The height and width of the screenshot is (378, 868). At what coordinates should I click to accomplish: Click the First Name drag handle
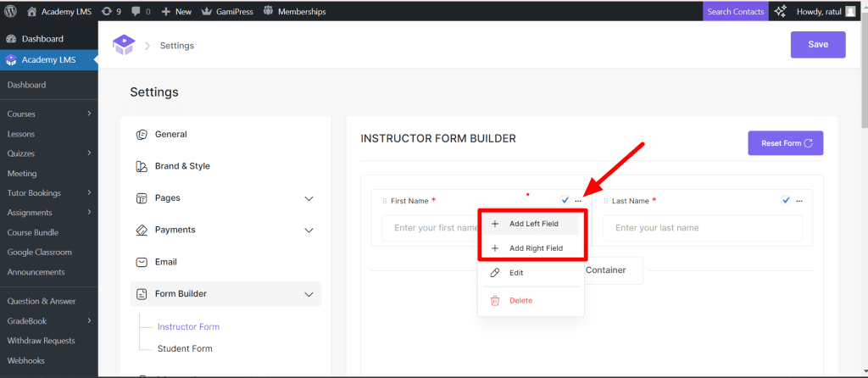coord(385,201)
